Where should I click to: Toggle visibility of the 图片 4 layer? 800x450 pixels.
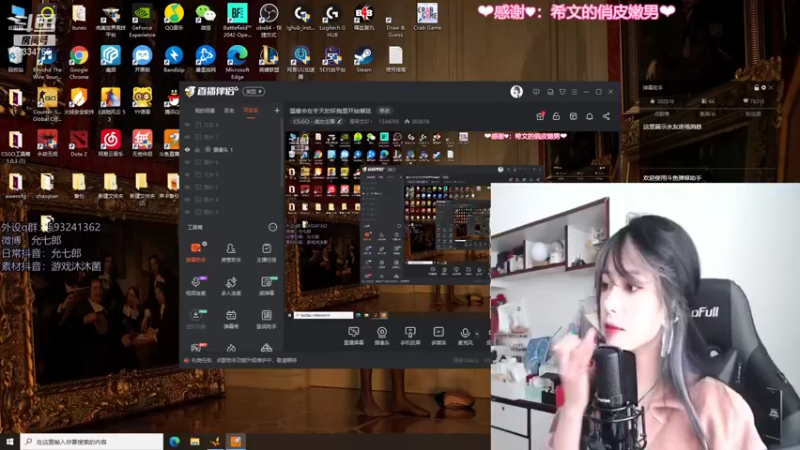tap(187, 199)
